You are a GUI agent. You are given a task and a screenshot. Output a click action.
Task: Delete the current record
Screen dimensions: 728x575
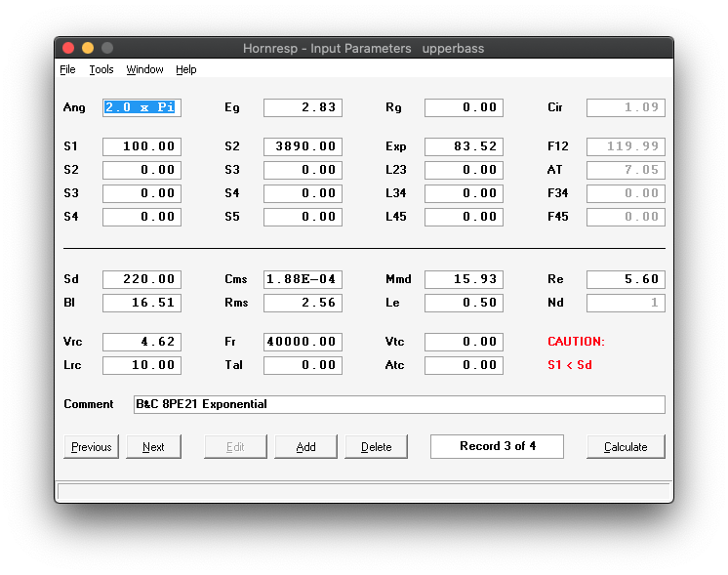pos(376,447)
